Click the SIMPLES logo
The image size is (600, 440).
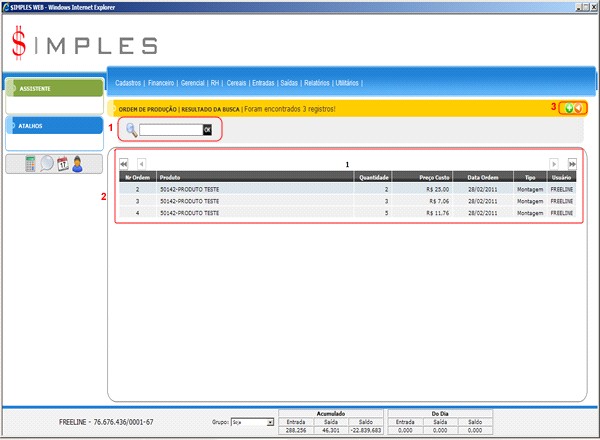(x=85, y=43)
